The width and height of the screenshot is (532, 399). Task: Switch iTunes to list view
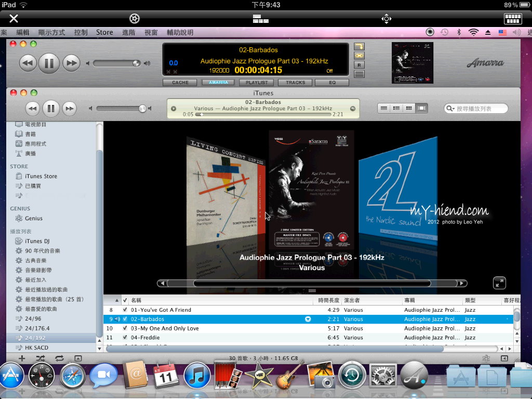click(384, 108)
